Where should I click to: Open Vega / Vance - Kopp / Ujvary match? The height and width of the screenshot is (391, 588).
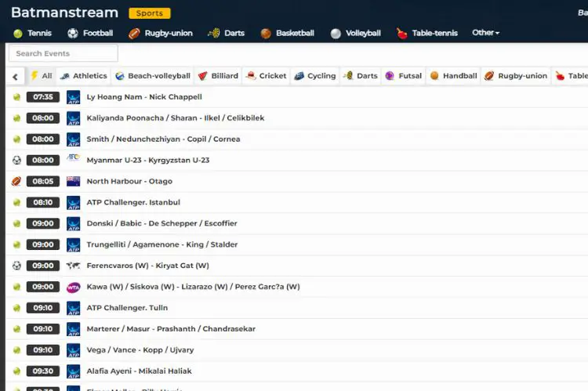[140, 349]
